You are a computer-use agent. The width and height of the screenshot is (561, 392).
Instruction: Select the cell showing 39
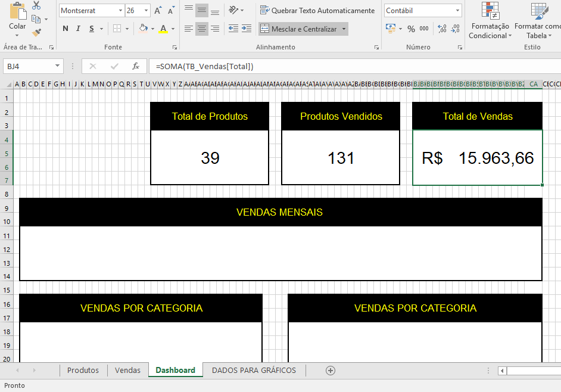tap(210, 157)
